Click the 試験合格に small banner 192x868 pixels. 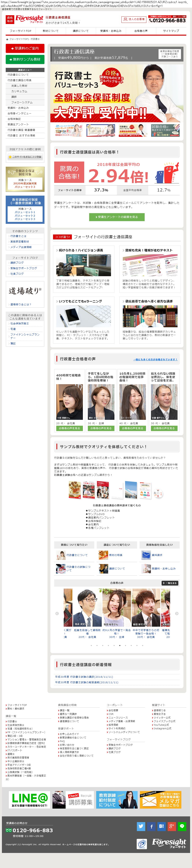165,130
